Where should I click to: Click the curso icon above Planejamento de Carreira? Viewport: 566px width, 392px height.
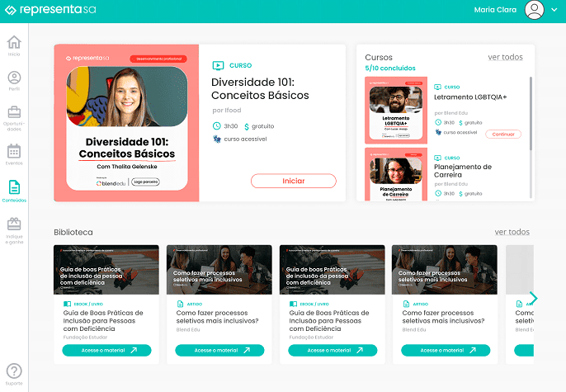click(437, 158)
